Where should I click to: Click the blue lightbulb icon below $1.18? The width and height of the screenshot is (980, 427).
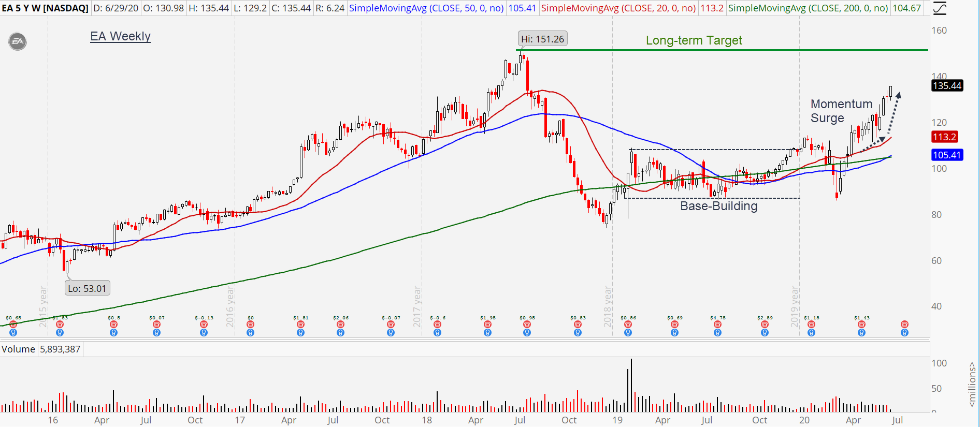point(811,333)
